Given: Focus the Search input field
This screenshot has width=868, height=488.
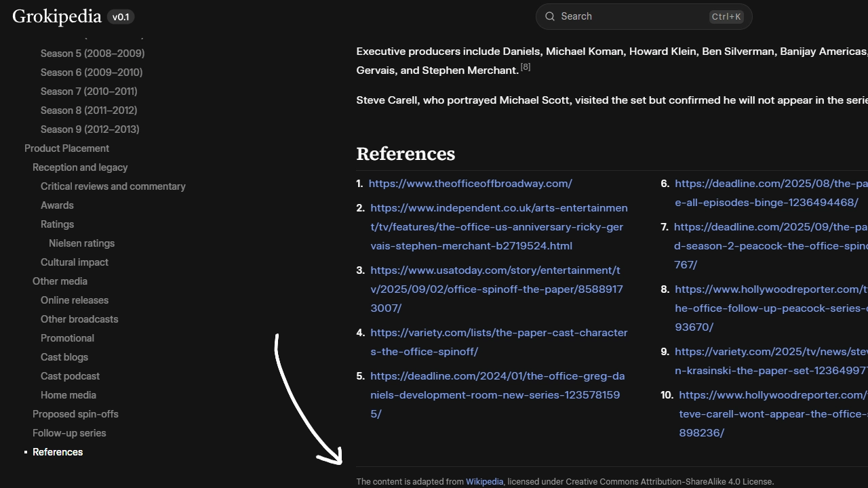Looking at the screenshot, I should pyautogui.click(x=631, y=17).
